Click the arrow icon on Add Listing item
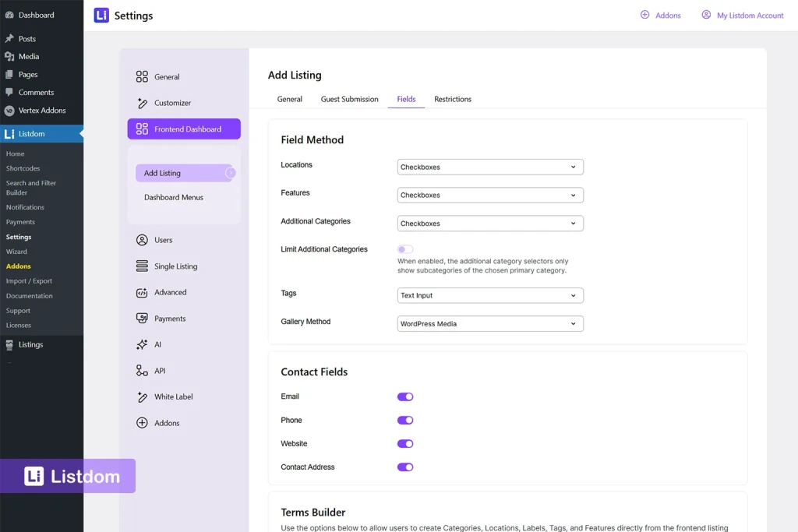798x532 pixels. coord(231,173)
